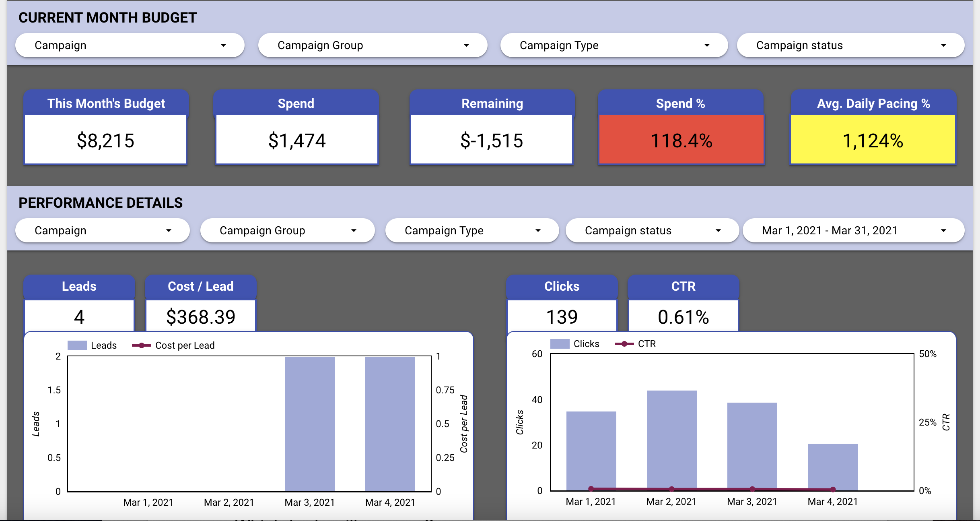
Task: Open budget section Campaign Type dropdown
Action: pos(614,45)
